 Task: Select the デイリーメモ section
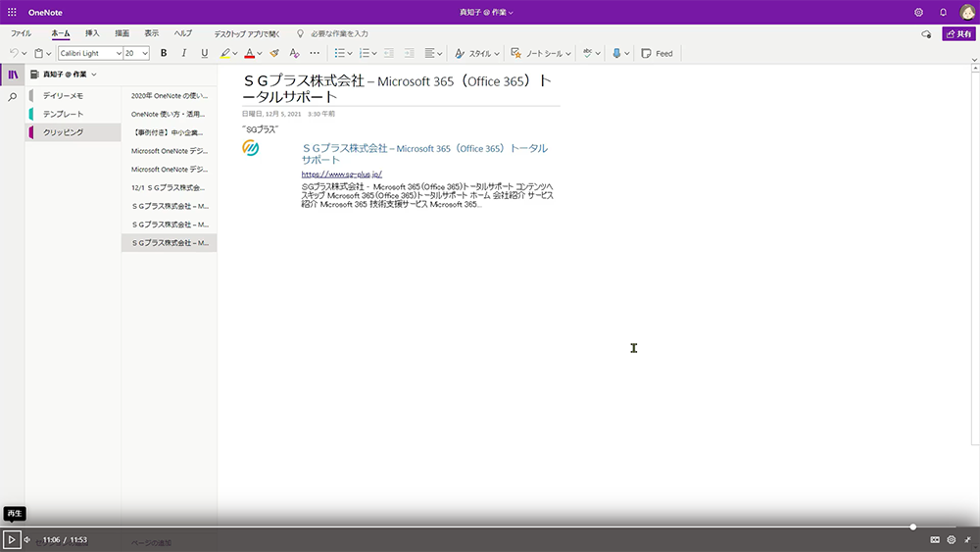(x=73, y=96)
